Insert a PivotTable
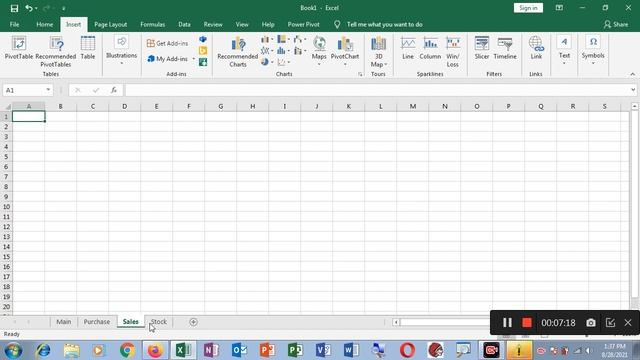This screenshot has width=640, height=360. [19, 48]
